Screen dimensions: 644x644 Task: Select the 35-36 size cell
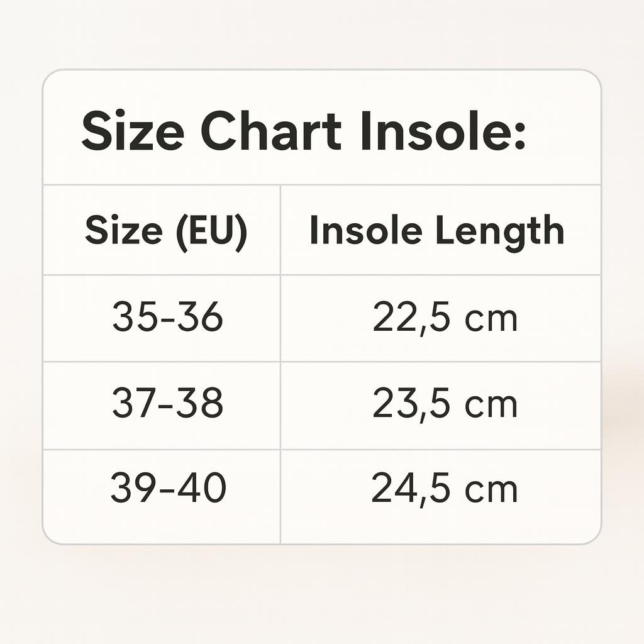tap(167, 318)
